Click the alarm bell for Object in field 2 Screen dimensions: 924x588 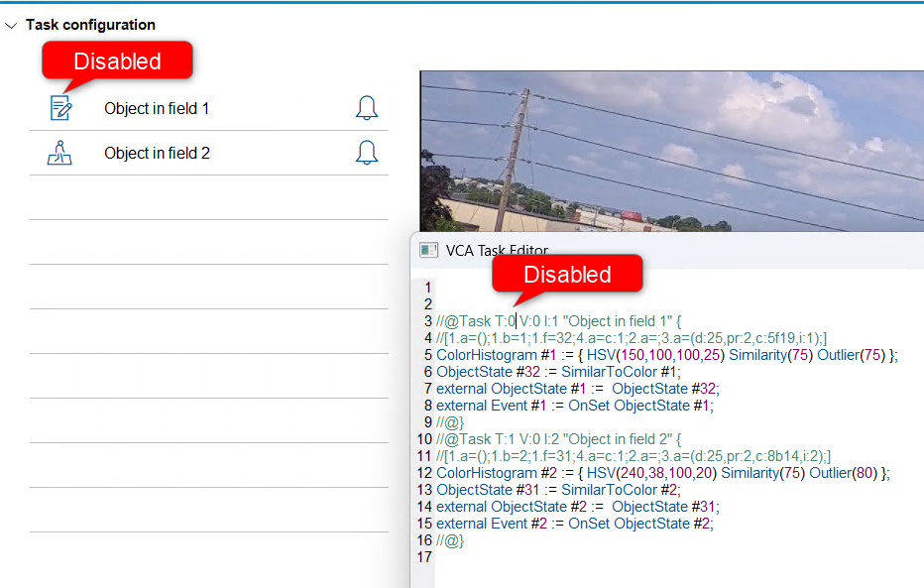tap(367, 153)
